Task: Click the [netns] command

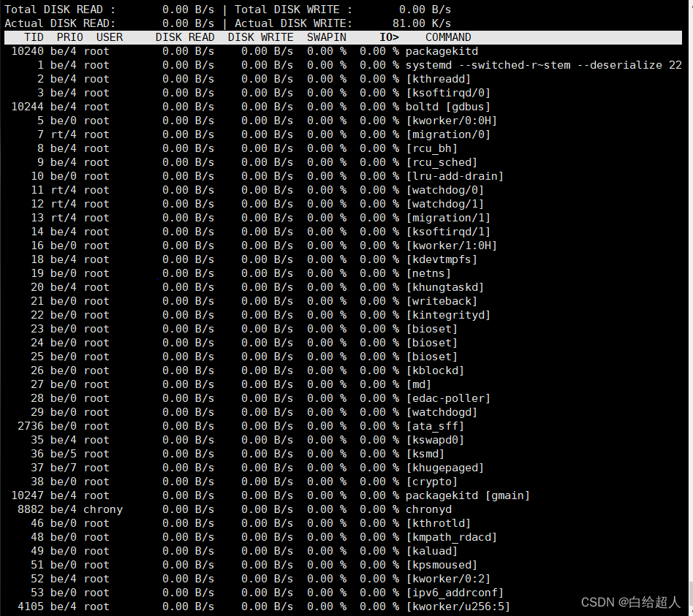Action: coord(428,273)
